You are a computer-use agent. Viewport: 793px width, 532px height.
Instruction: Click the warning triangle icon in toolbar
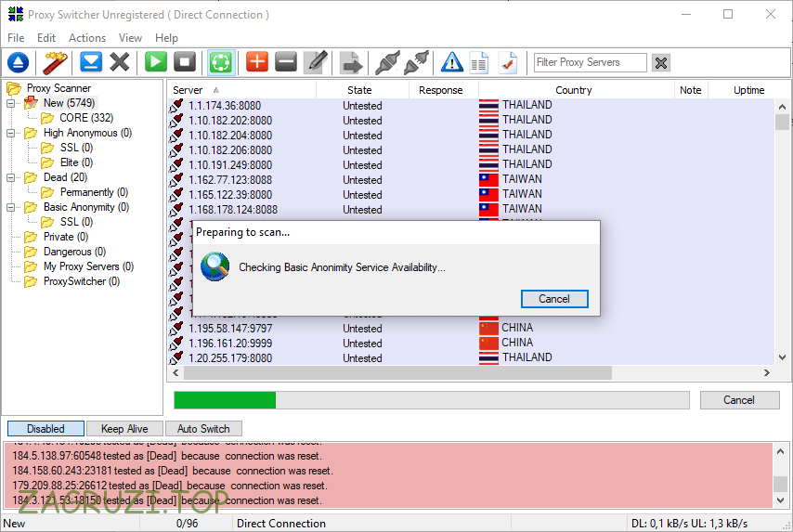pyautogui.click(x=451, y=62)
